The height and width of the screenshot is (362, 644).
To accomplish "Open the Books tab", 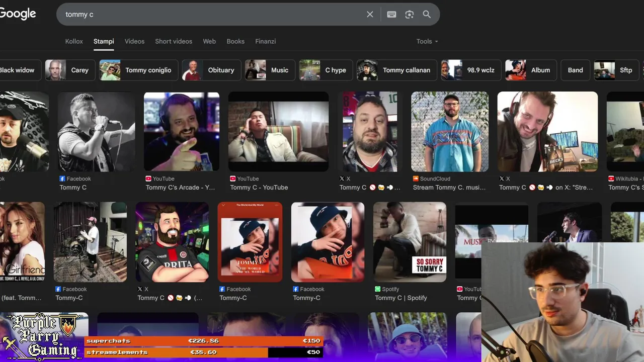I will point(235,41).
